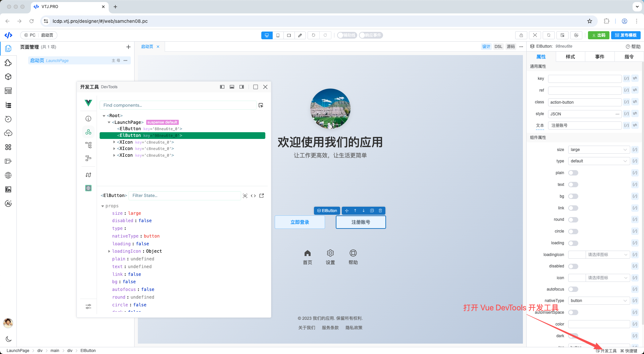644x354 pixels.
Task: Open the AI assistant icon near 出码 button
Action: pos(576,35)
